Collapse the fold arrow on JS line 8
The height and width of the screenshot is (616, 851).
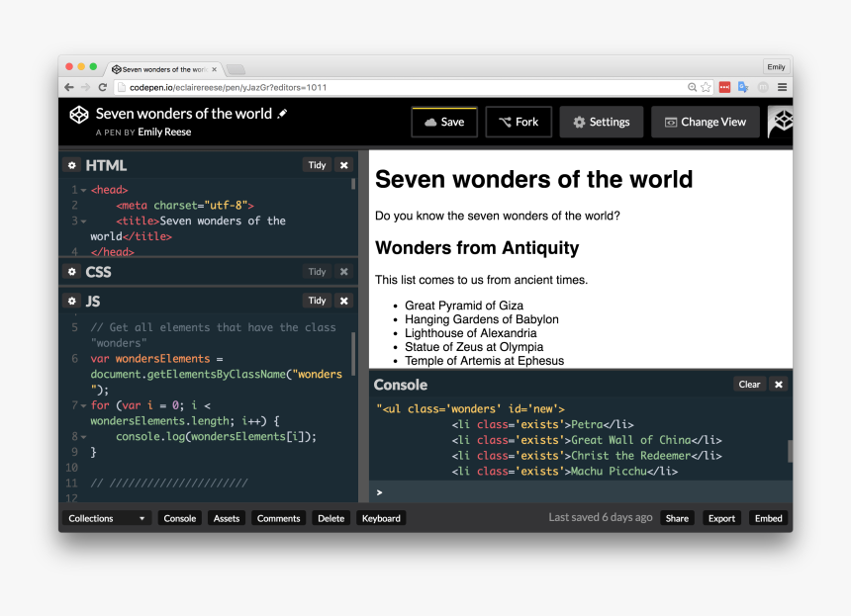(83, 437)
